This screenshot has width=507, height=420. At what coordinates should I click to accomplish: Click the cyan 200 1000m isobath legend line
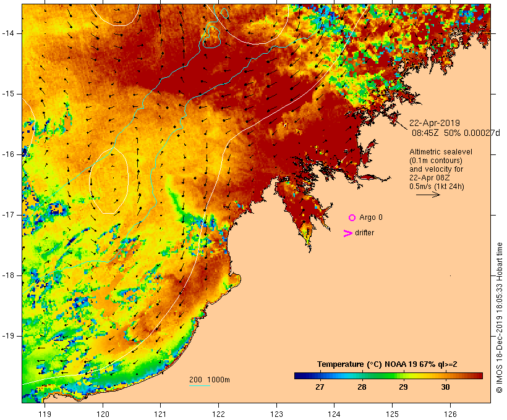tap(200, 385)
